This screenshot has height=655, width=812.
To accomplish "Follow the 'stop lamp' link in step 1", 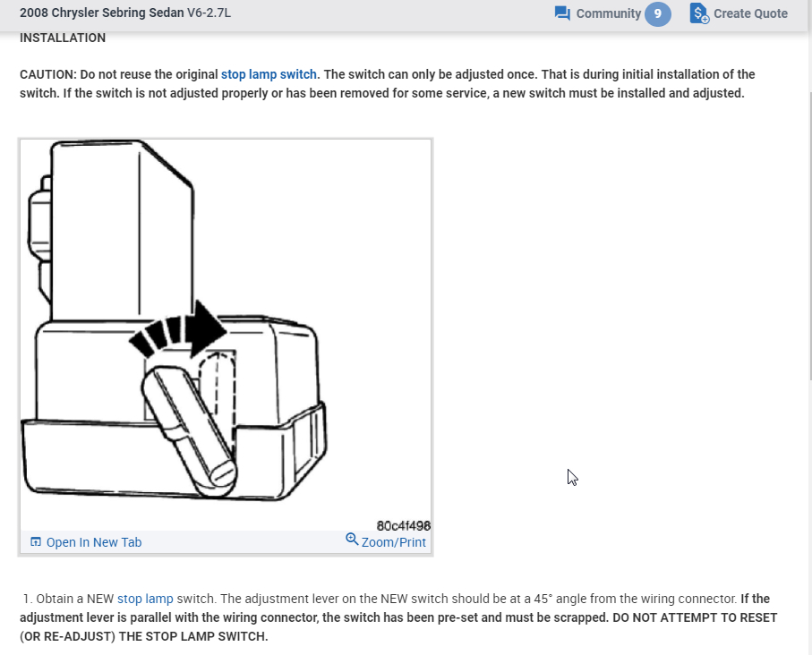I will 145,599.
